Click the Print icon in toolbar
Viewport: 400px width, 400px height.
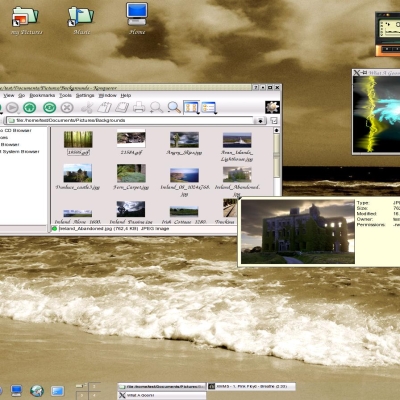click(x=139, y=108)
